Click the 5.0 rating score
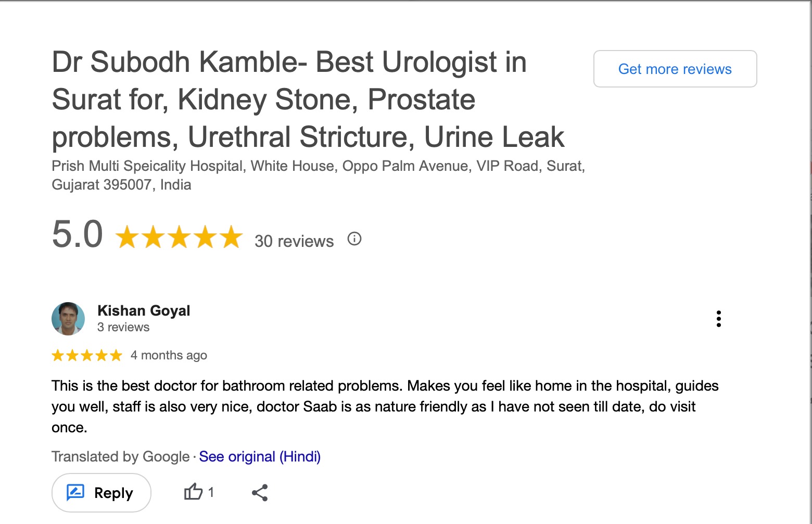The width and height of the screenshot is (812, 524). click(x=78, y=234)
